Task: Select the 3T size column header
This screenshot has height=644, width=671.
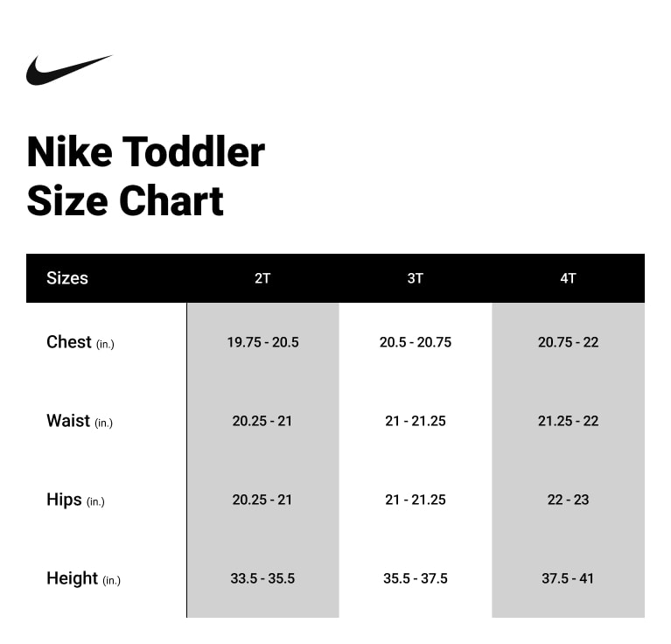Action: [415, 278]
